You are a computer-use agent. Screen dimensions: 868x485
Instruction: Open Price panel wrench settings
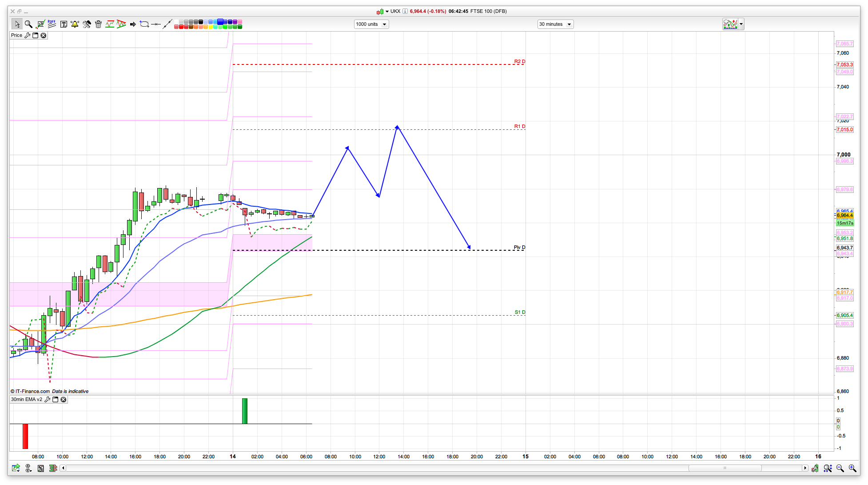[28, 35]
